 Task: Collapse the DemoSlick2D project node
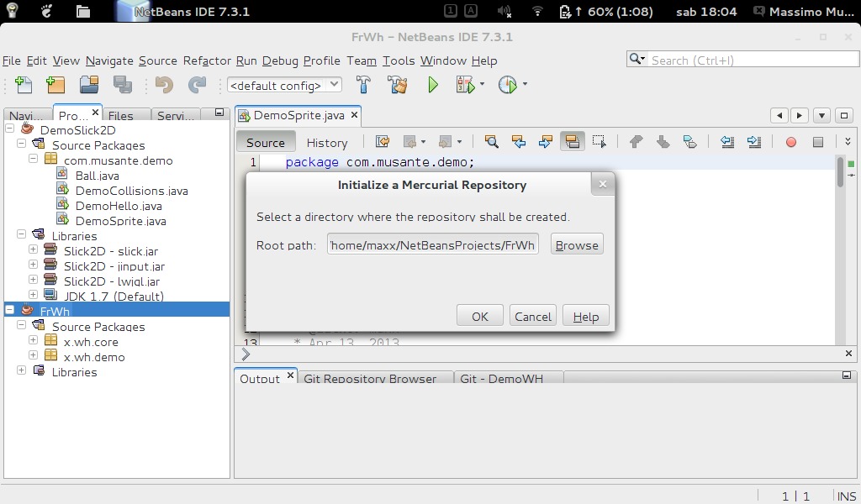[9, 129]
